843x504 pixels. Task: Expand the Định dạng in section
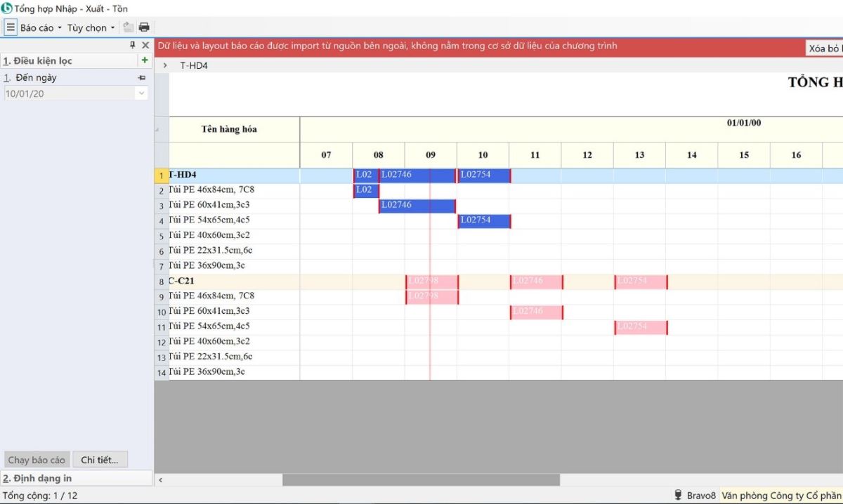coord(76,478)
